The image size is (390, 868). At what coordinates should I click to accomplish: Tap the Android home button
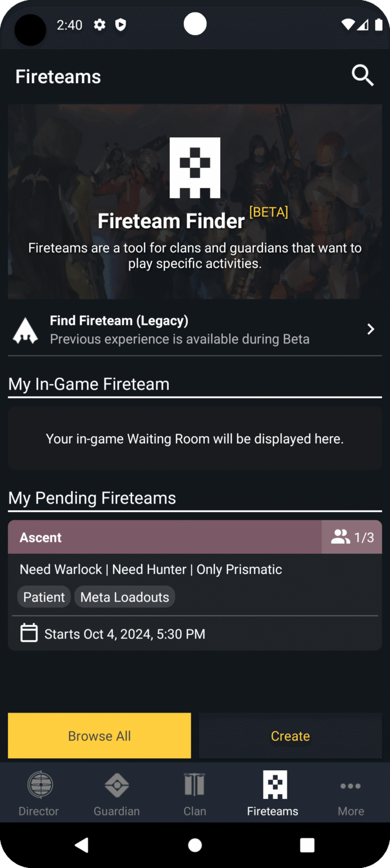[195, 845]
